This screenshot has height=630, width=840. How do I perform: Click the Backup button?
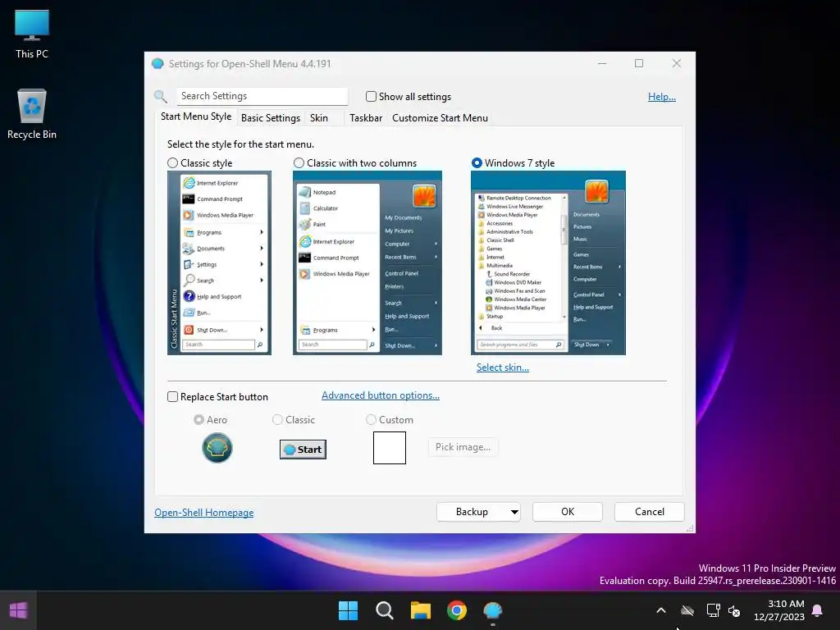(x=472, y=512)
